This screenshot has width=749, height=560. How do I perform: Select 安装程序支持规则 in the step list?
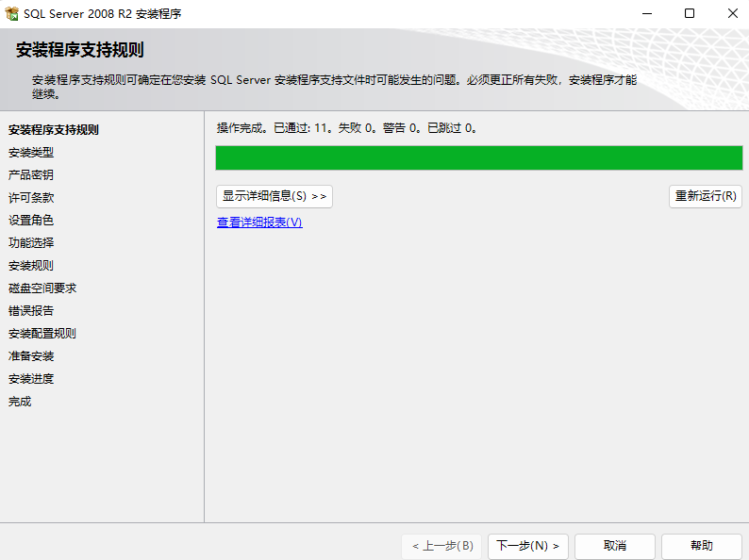point(54,130)
